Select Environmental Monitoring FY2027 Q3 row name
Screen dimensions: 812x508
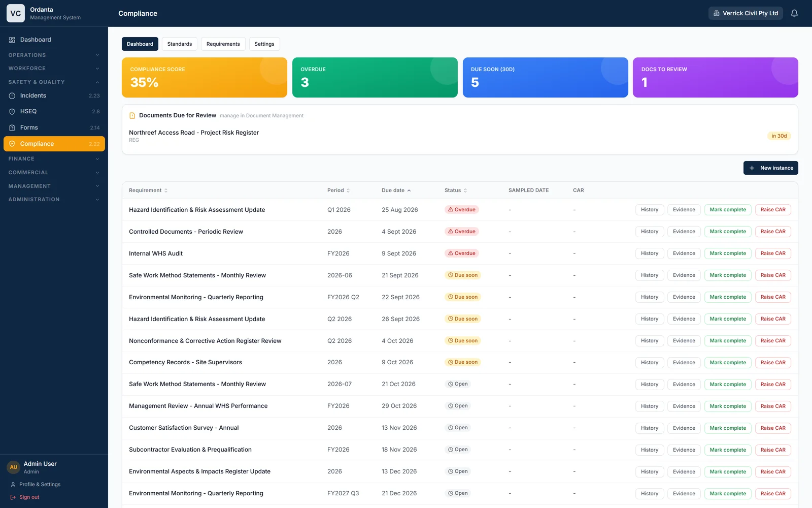click(196, 493)
